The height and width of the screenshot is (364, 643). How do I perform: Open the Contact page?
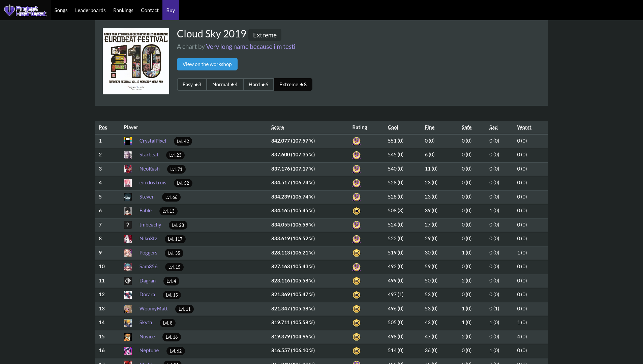[x=150, y=10]
